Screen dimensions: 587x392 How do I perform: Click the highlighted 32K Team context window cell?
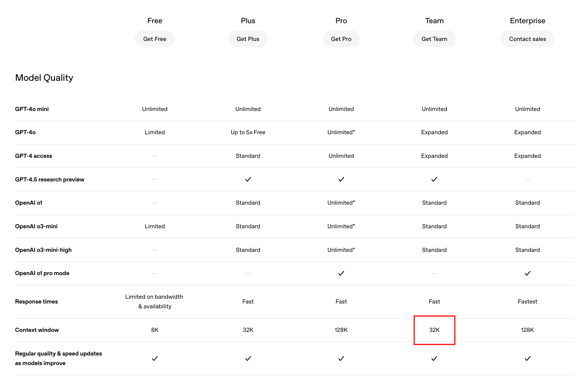click(x=434, y=330)
